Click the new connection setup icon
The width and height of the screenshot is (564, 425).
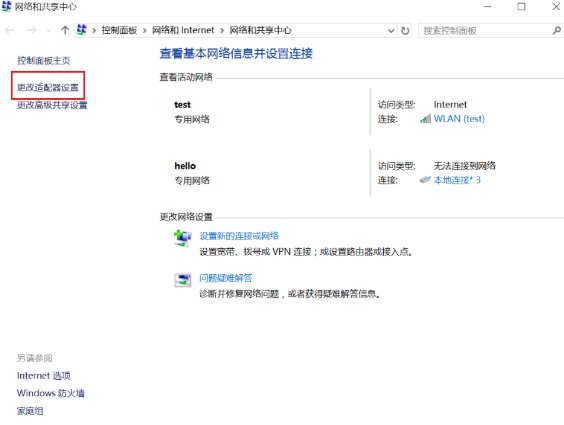click(183, 238)
